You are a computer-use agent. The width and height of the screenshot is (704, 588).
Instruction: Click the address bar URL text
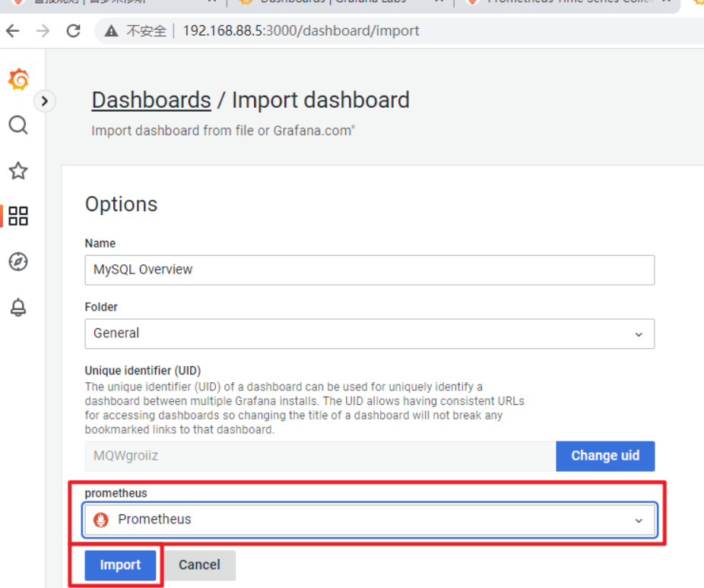coord(301,30)
